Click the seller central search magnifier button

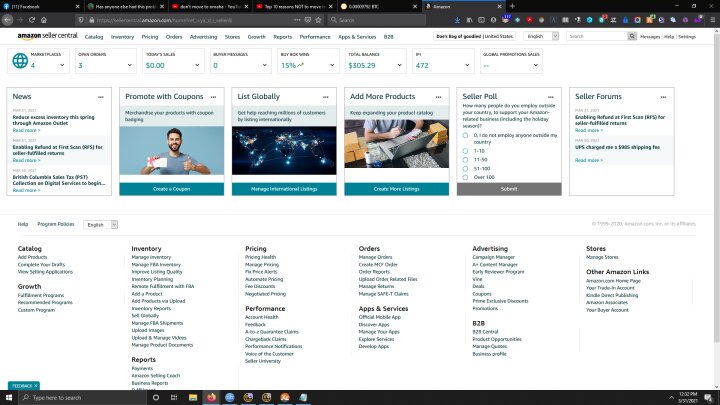[x=632, y=36]
